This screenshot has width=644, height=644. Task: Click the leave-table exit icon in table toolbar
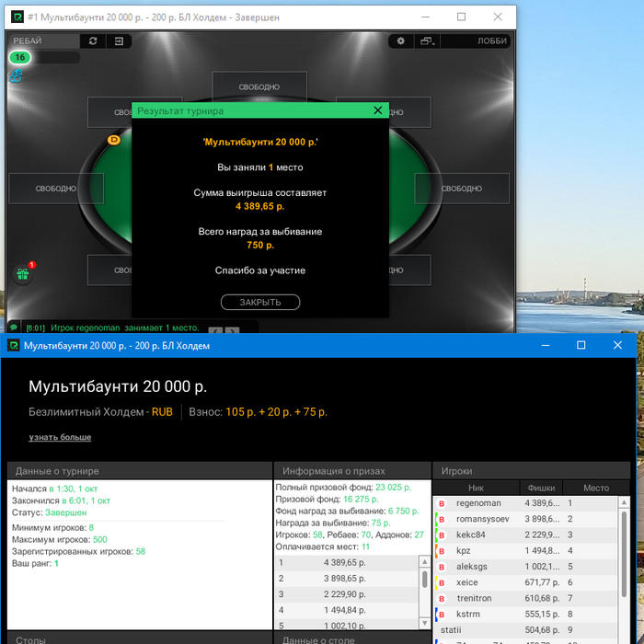coord(119,41)
